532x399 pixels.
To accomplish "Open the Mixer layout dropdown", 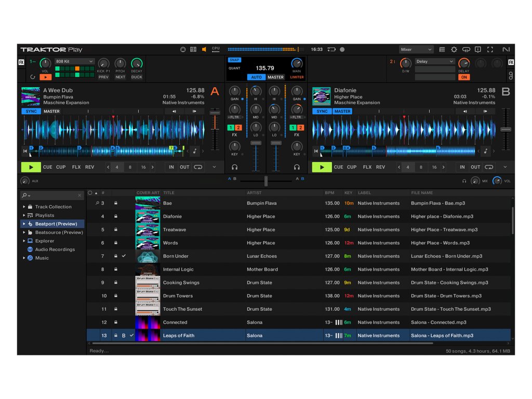I will 416,50.
